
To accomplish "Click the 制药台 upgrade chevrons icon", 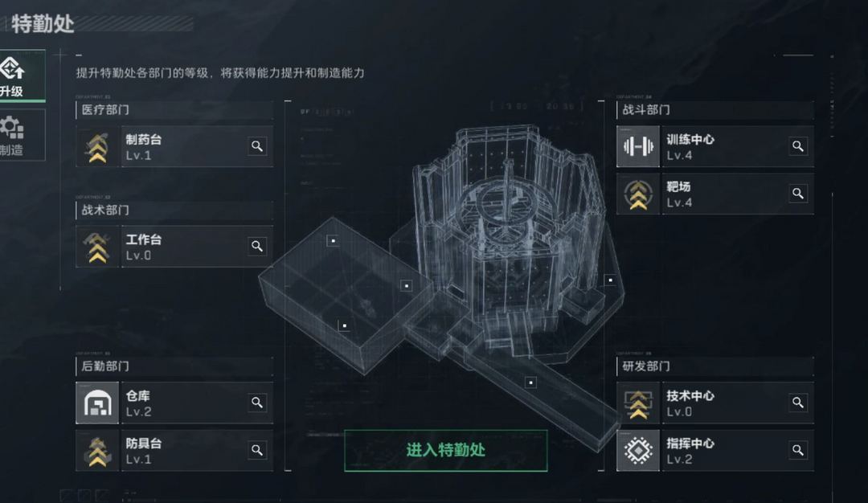I will tap(97, 146).
